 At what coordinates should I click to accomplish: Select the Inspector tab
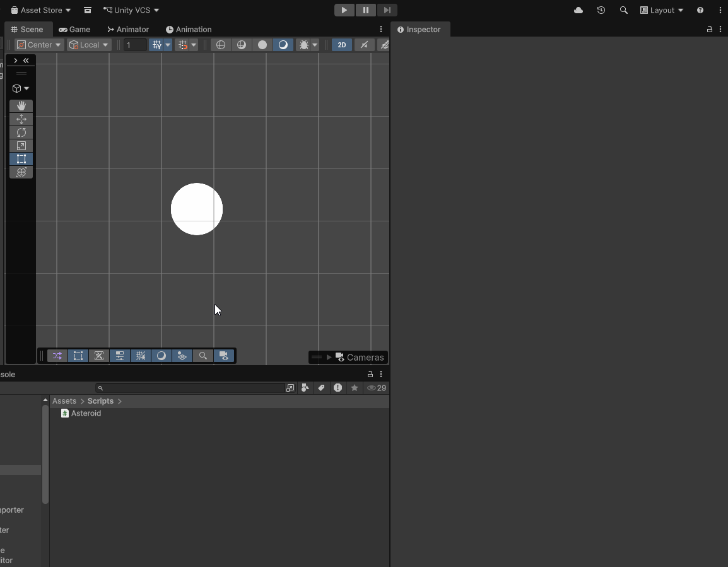(x=420, y=29)
